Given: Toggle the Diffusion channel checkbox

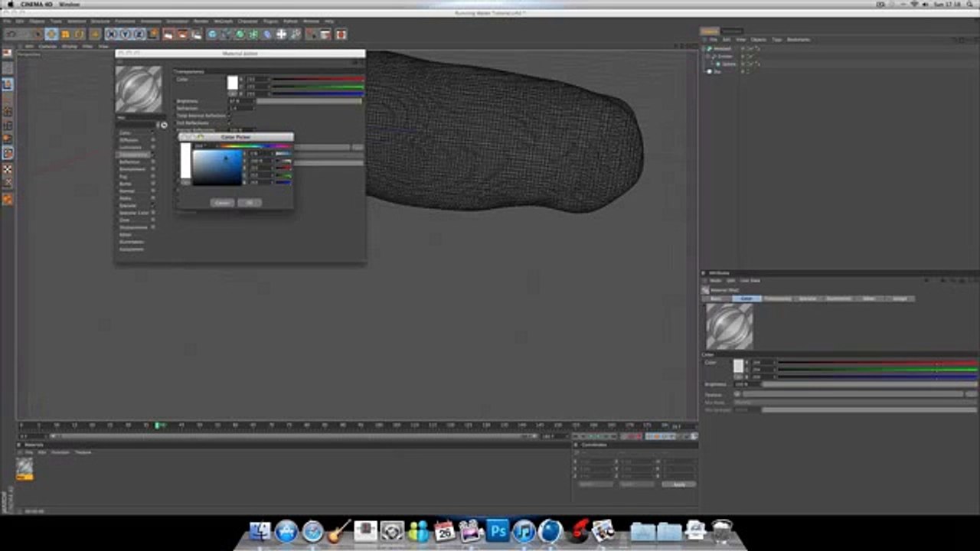Looking at the screenshot, I should tap(153, 140).
